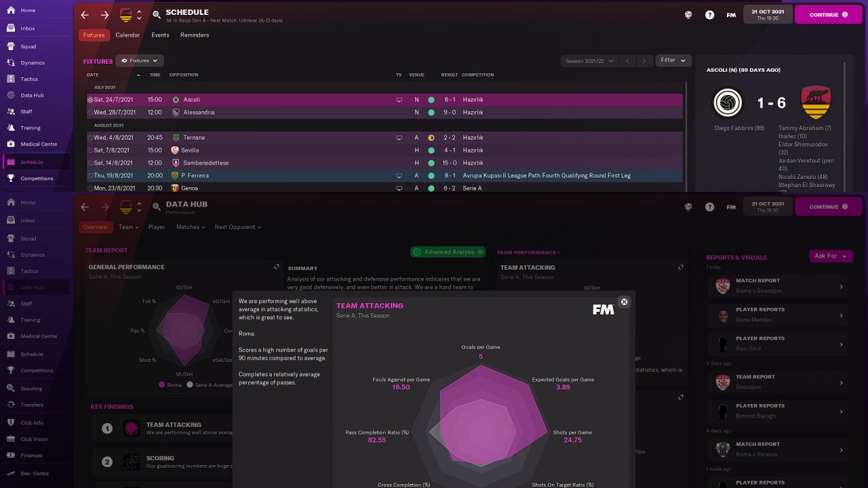Open the Fixtures view dropdown
Viewport: 868px width, 488px height.
point(140,60)
